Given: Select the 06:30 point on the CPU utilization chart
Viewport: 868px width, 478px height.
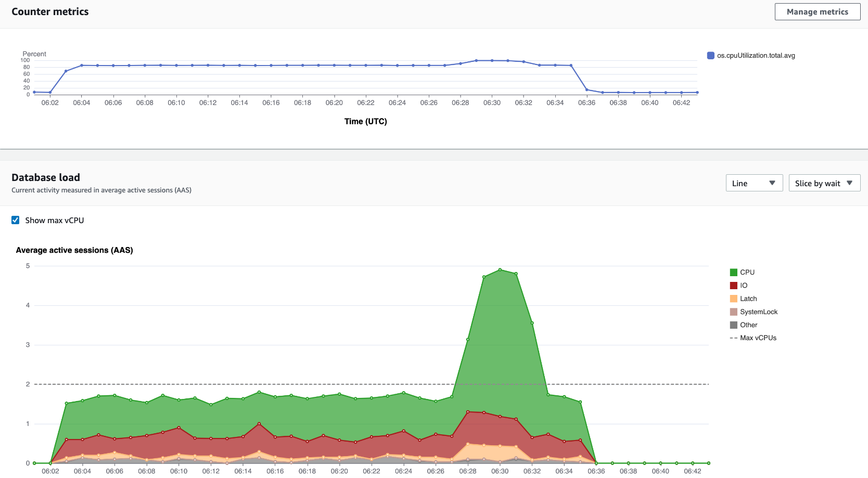Looking at the screenshot, I should click(x=492, y=60).
